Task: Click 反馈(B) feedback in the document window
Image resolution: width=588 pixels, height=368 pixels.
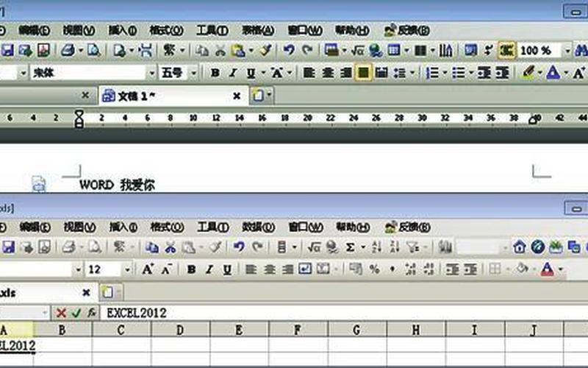Action: tap(407, 30)
